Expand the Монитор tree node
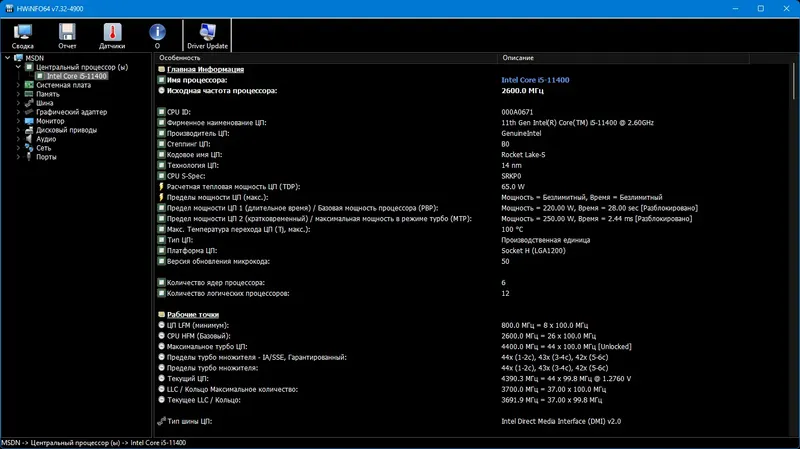 [x=18, y=121]
